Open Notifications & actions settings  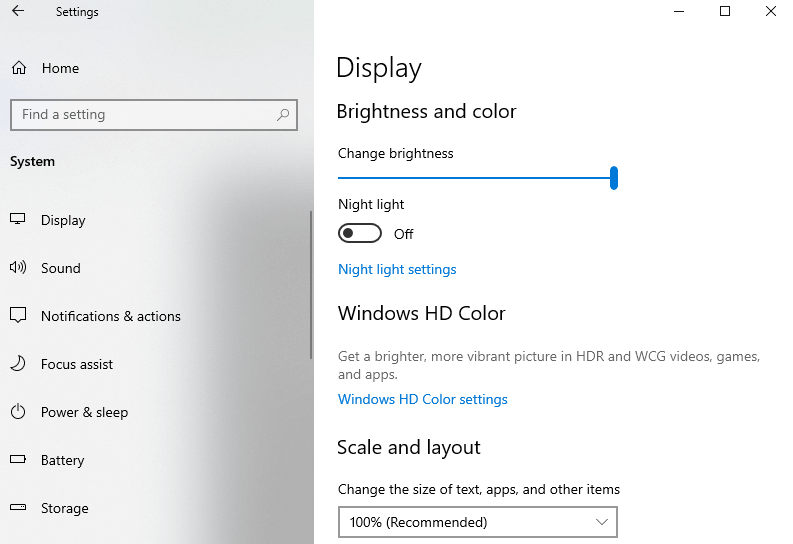[111, 316]
